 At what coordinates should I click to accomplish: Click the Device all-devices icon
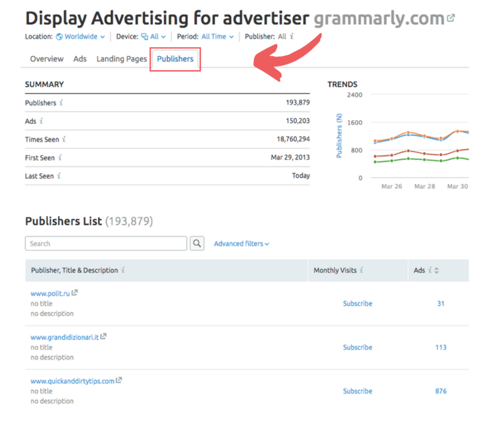pyautogui.click(x=145, y=37)
